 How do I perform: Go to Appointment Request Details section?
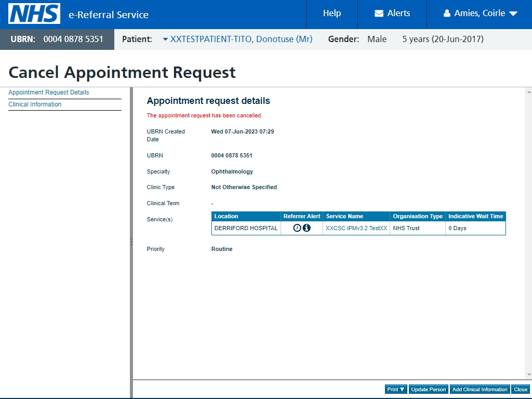[48, 92]
